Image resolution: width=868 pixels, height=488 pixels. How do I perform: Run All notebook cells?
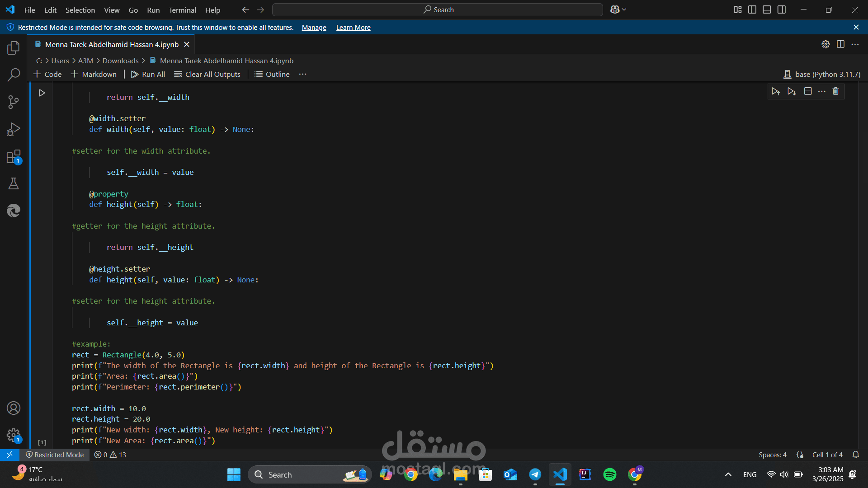point(148,74)
